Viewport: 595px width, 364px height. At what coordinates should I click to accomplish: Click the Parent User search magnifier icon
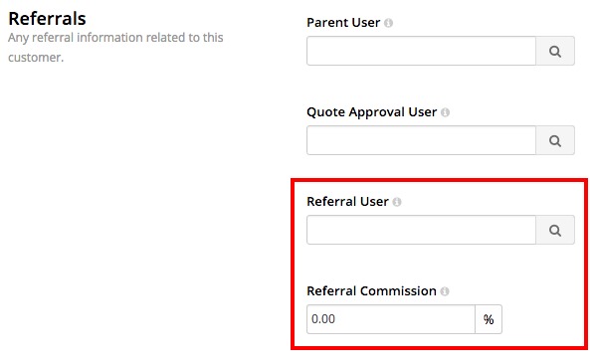coord(555,51)
